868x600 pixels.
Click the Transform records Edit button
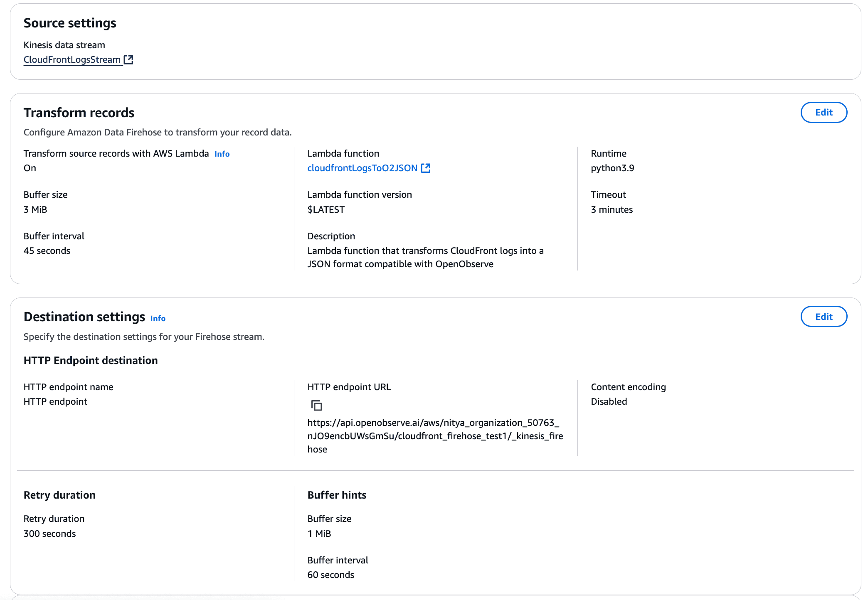(x=824, y=112)
